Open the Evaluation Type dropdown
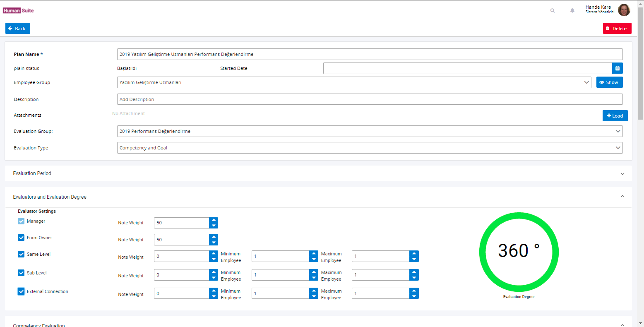This screenshot has width=644, height=327. (x=370, y=148)
